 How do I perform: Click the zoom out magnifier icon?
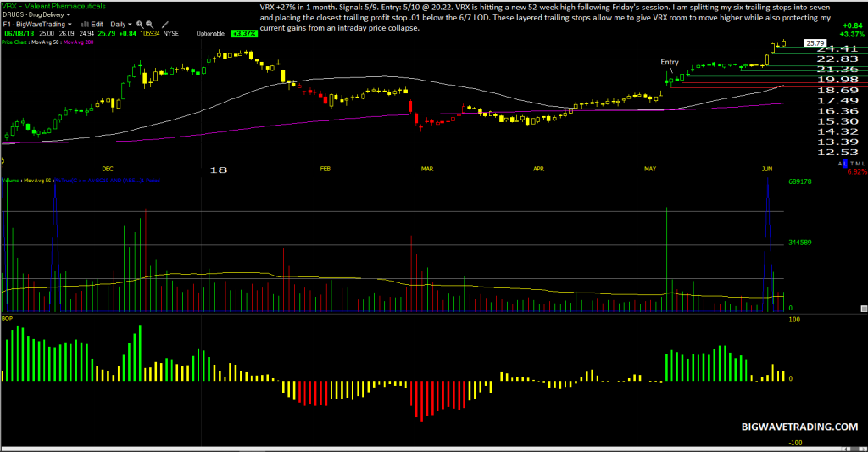click(149, 25)
